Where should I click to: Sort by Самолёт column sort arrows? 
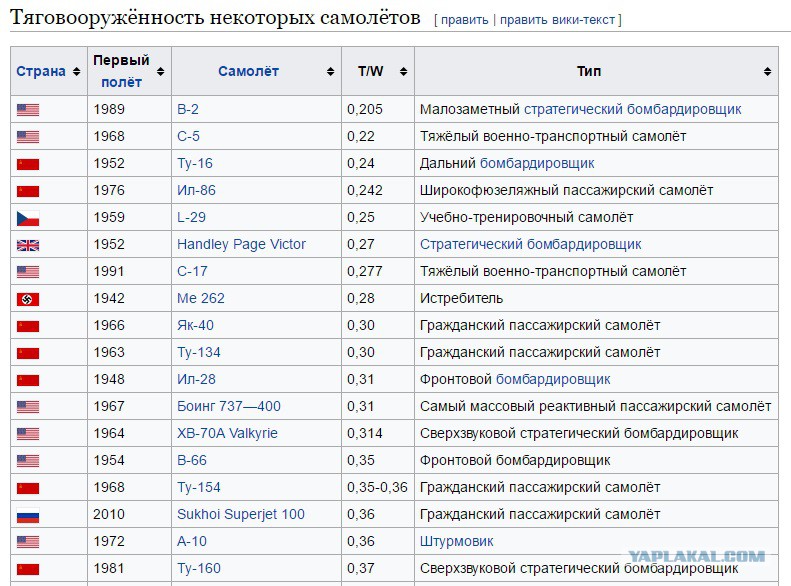click(x=330, y=72)
